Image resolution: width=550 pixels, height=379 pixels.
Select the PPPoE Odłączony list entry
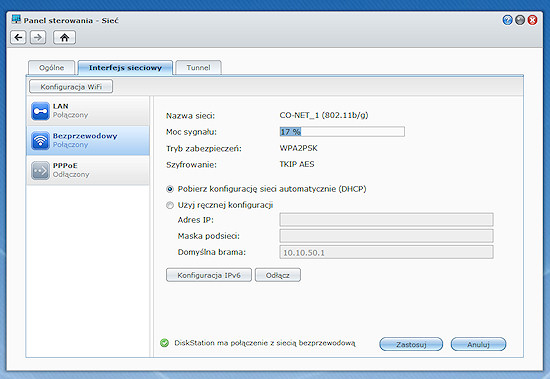[88, 170]
